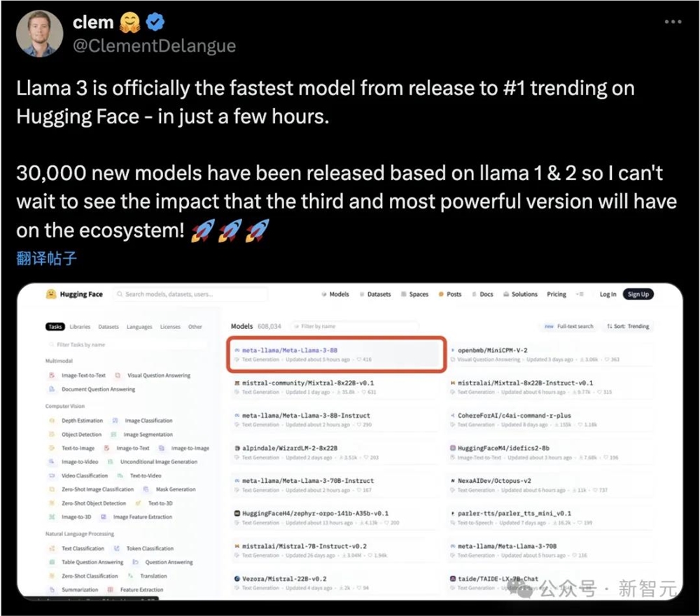Open meta-llama/Meta-Llama-3-8B model card
Image resolution: width=700 pixels, height=616 pixels.
tap(336, 354)
